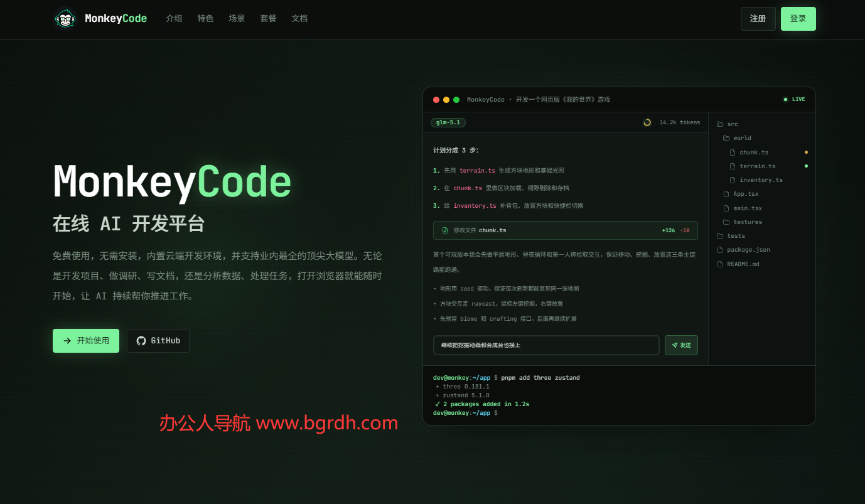Viewport: 865px width, 504px height.
Task: Click the green status dot on the terrain.ts row
Action: click(x=806, y=166)
